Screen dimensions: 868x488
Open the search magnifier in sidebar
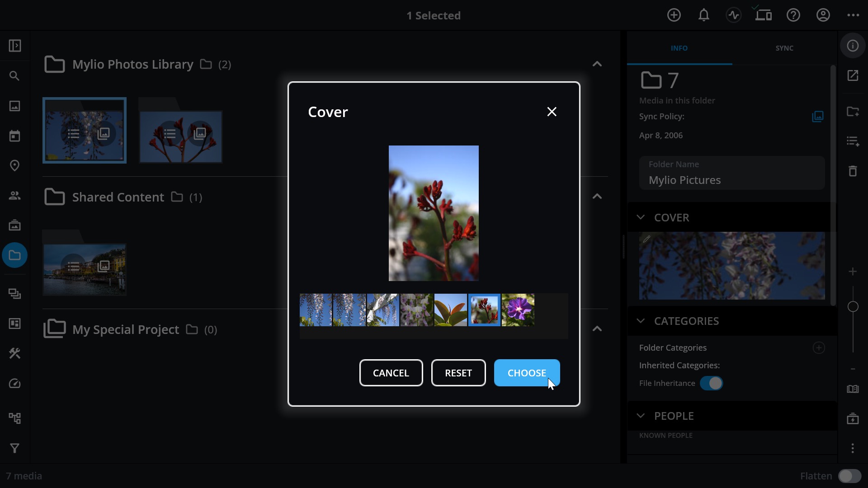(15, 76)
